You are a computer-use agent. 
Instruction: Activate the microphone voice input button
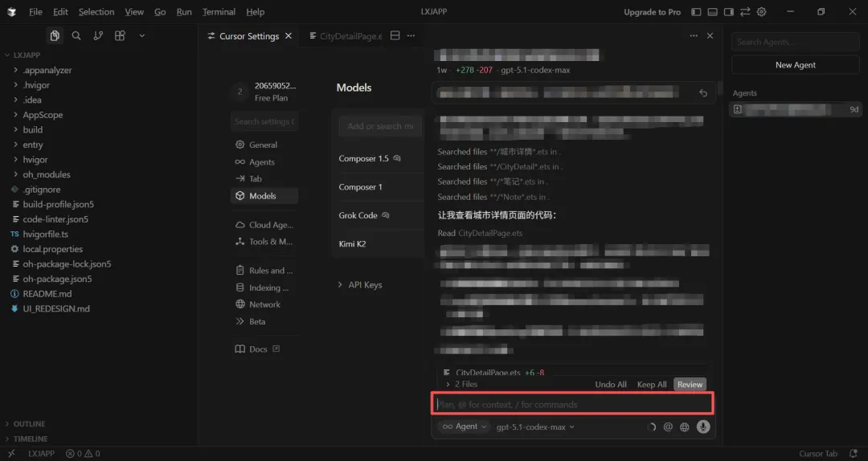click(703, 426)
